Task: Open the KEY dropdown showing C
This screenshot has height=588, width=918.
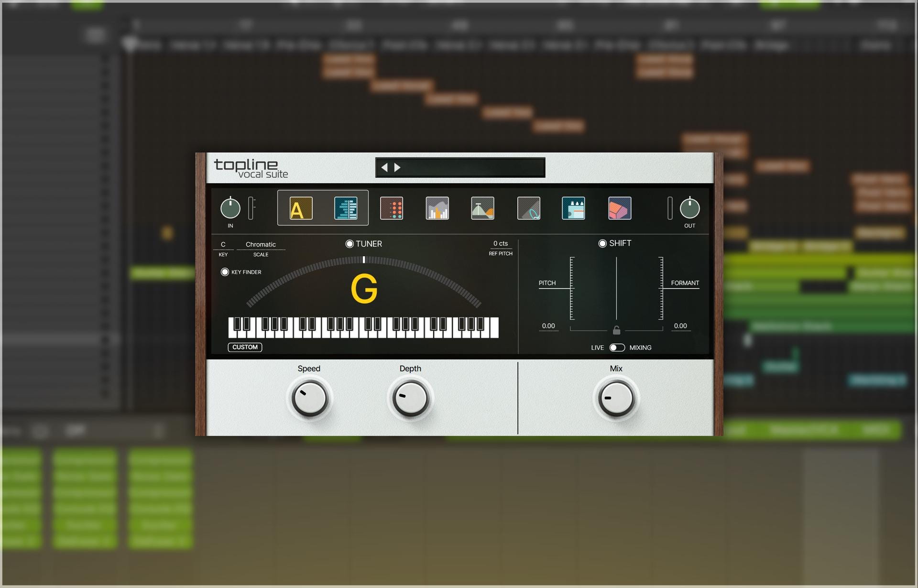Action: (x=223, y=244)
